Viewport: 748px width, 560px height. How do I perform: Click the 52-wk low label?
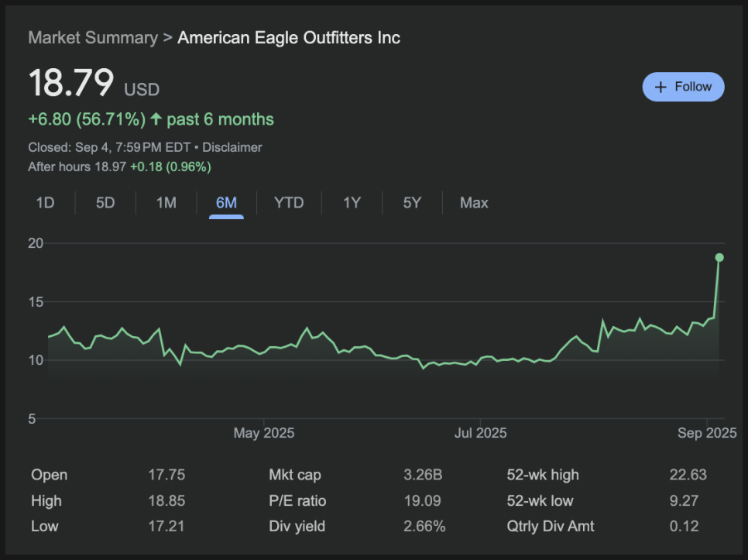tap(540, 500)
